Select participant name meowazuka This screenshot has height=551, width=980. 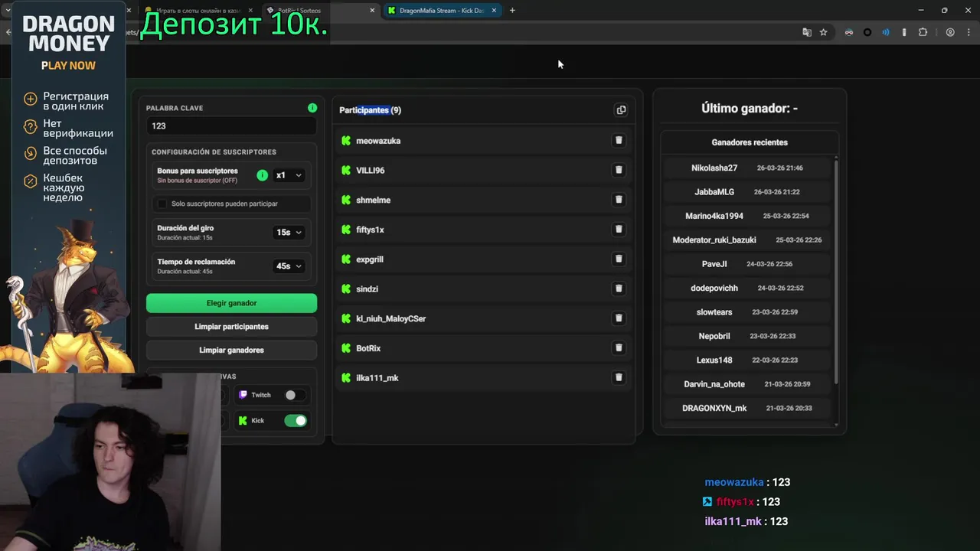click(378, 141)
